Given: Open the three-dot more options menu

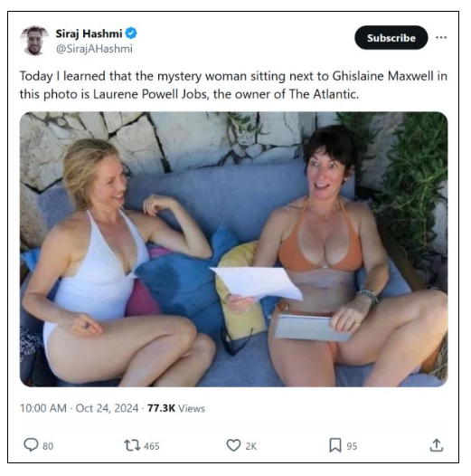Looking at the screenshot, I should pyautogui.click(x=441, y=37).
